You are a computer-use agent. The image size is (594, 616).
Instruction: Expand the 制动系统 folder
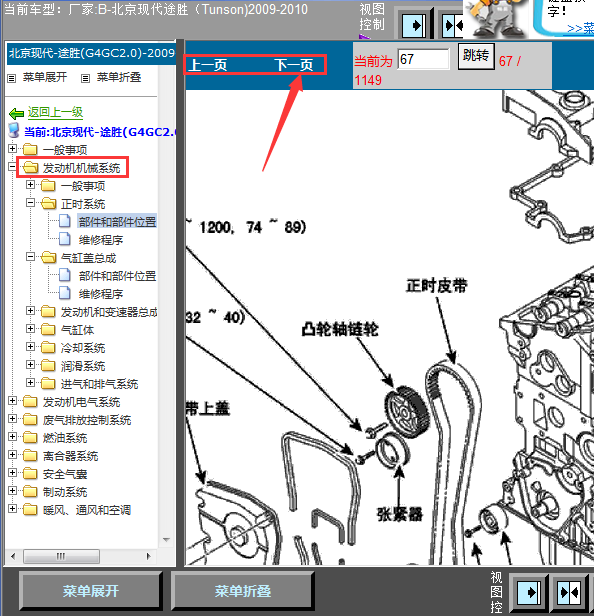12,491
